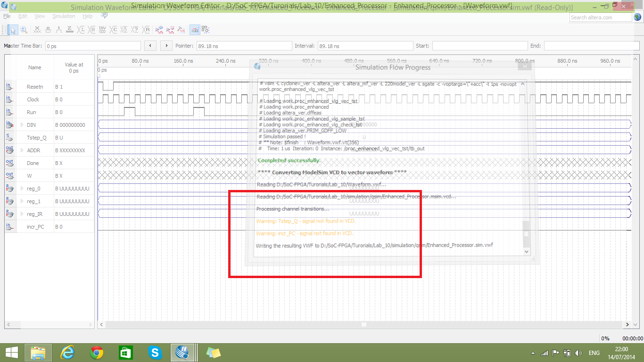
Task: Apply Weak Low (L) to waveform
Action: pos(81,30)
